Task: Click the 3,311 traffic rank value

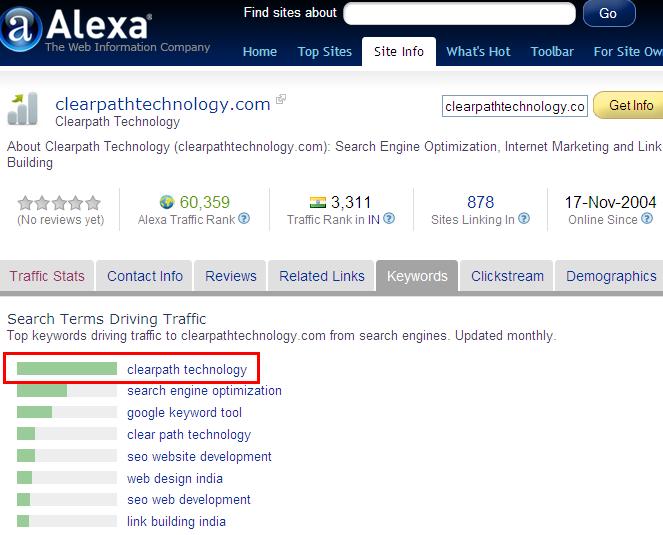Action: (351, 202)
